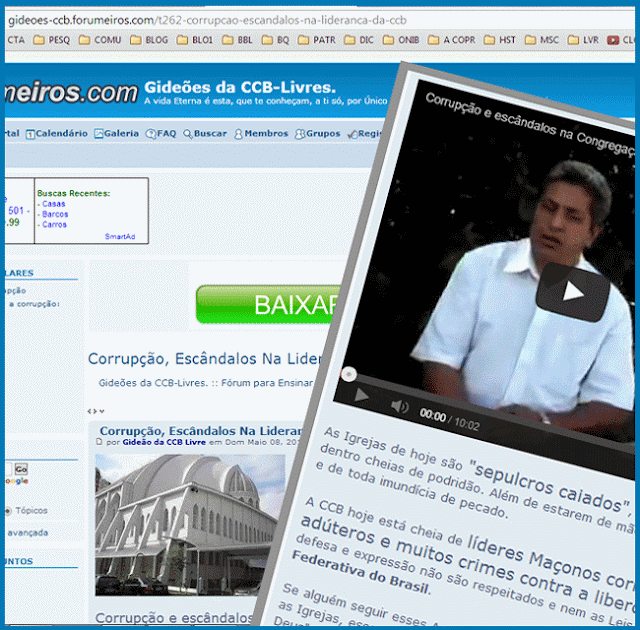The height and width of the screenshot is (630, 640).
Task: Click the video progress bar scrubber
Action: pyautogui.click(x=349, y=374)
